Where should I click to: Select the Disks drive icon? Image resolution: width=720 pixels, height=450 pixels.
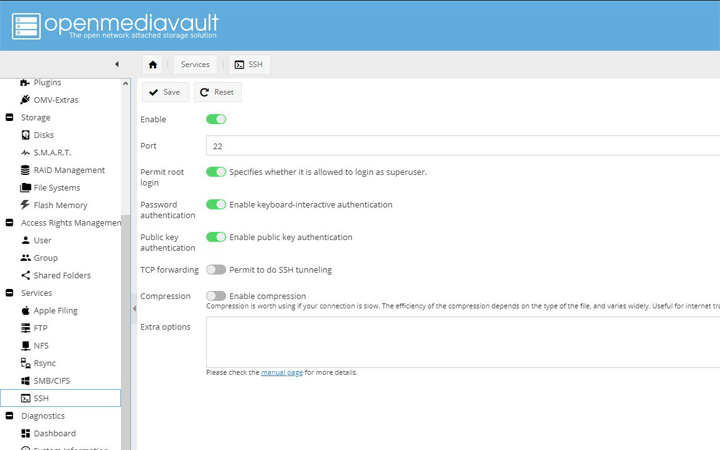pos(26,135)
